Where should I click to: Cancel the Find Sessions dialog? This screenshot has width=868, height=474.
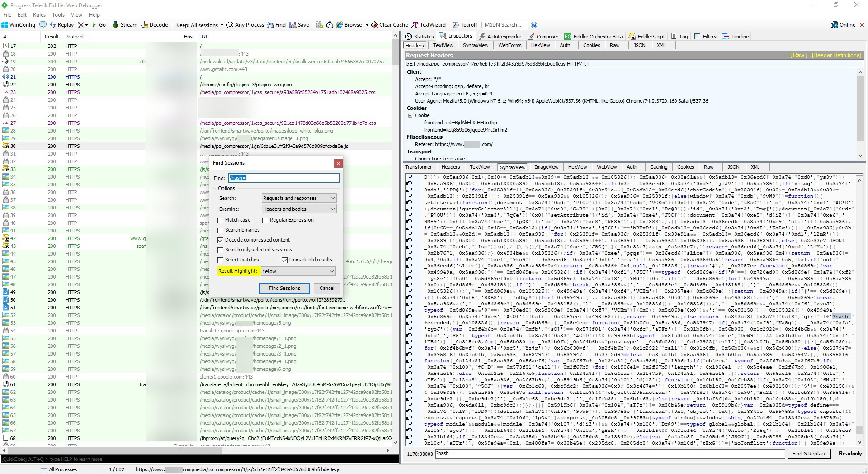tap(327, 288)
